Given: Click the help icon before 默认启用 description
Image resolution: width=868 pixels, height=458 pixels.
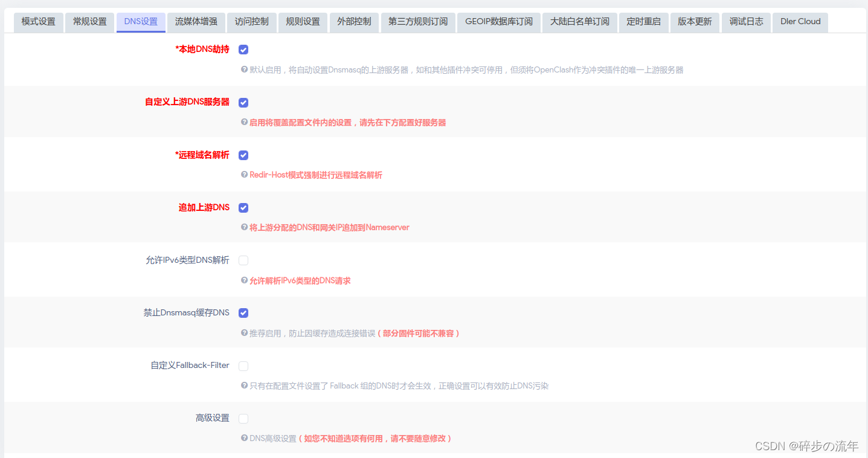Looking at the screenshot, I should pyautogui.click(x=245, y=69).
